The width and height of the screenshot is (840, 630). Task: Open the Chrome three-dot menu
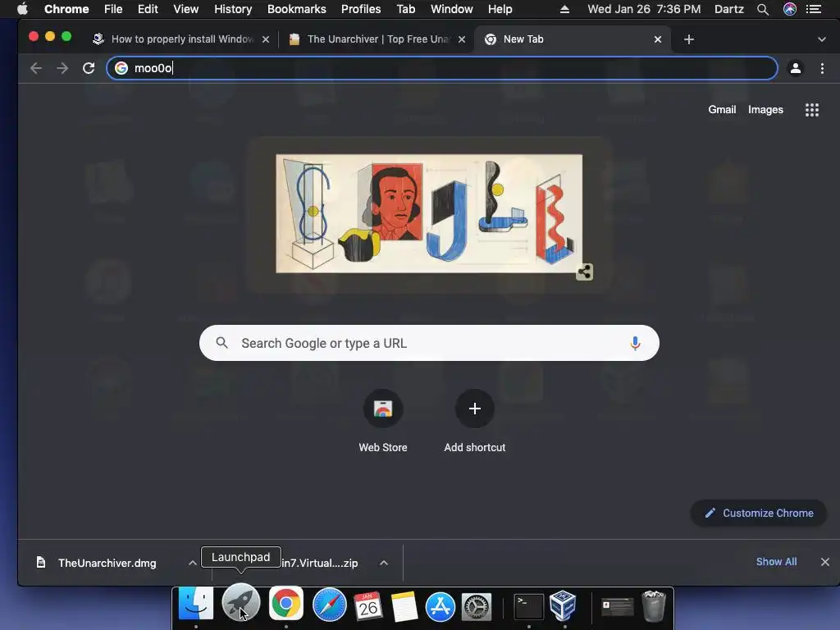point(822,68)
